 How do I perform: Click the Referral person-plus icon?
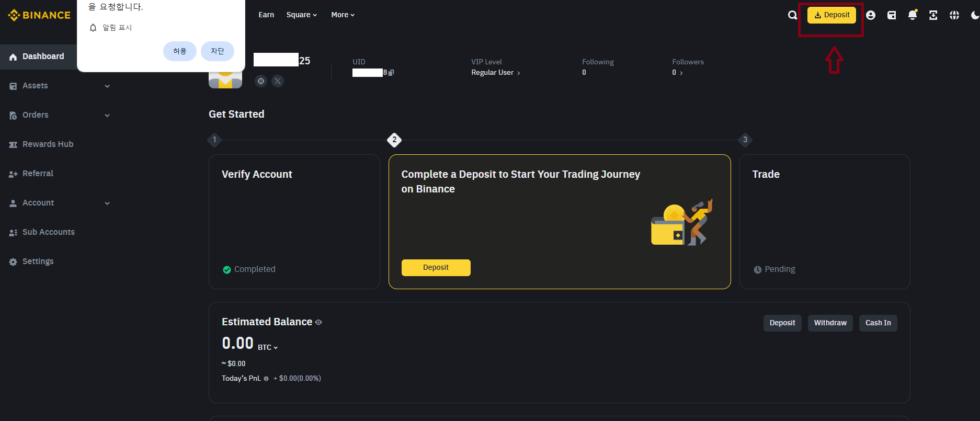tap(13, 174)
